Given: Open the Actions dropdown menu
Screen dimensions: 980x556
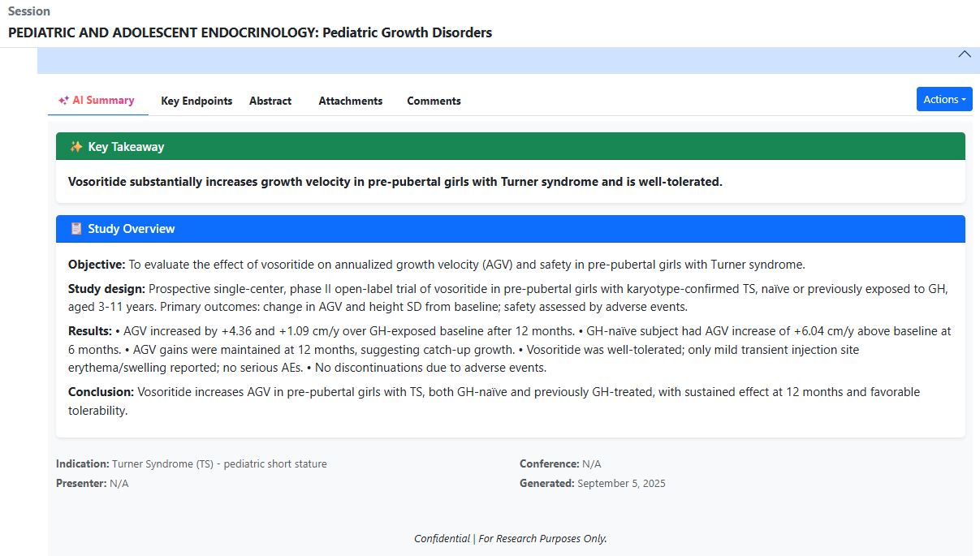Looking at the screenshot, I should click(x=943, y=99).
